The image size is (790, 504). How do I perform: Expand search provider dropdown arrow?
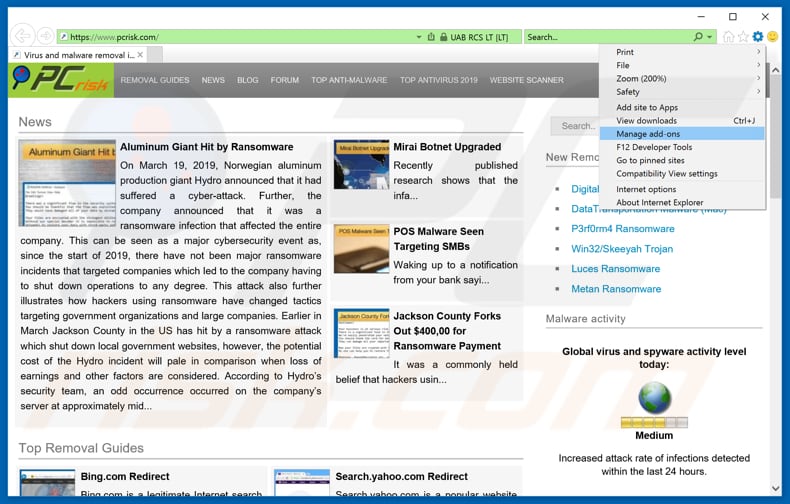pyautogui.click(x=709, y=37)
